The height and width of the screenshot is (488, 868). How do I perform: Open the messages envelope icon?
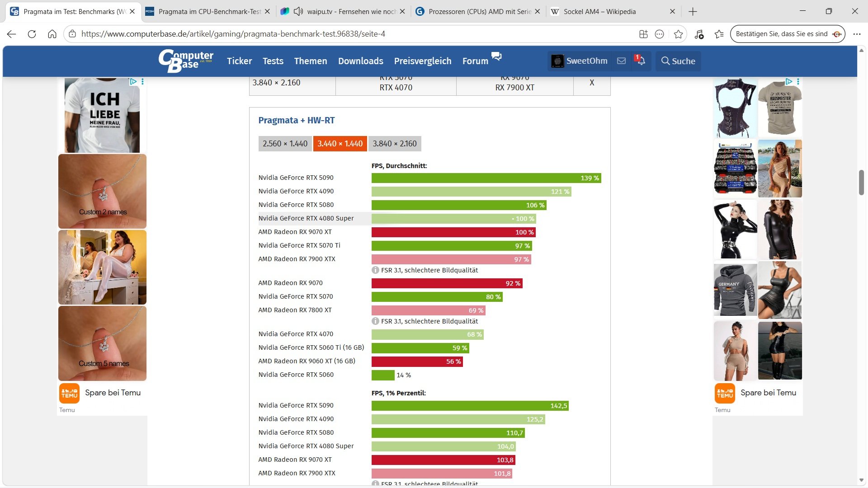(x=622, y=61)
